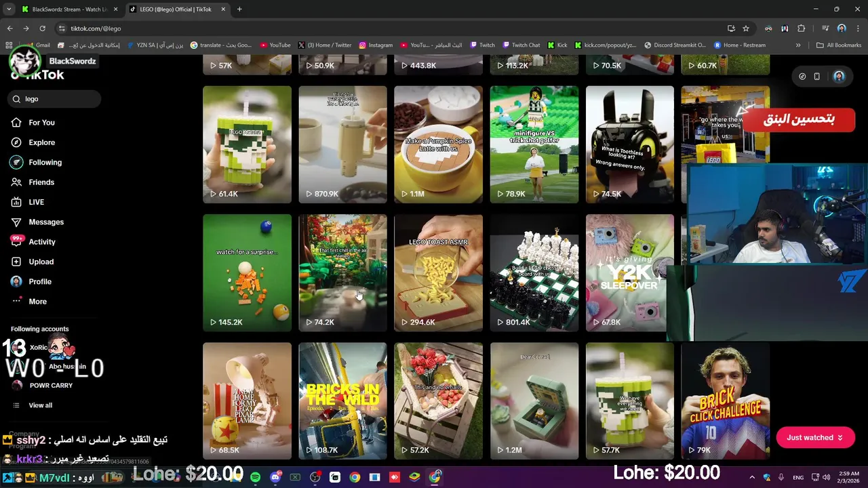
Task: Open the For You feed
Action: (x=41, y=123)
